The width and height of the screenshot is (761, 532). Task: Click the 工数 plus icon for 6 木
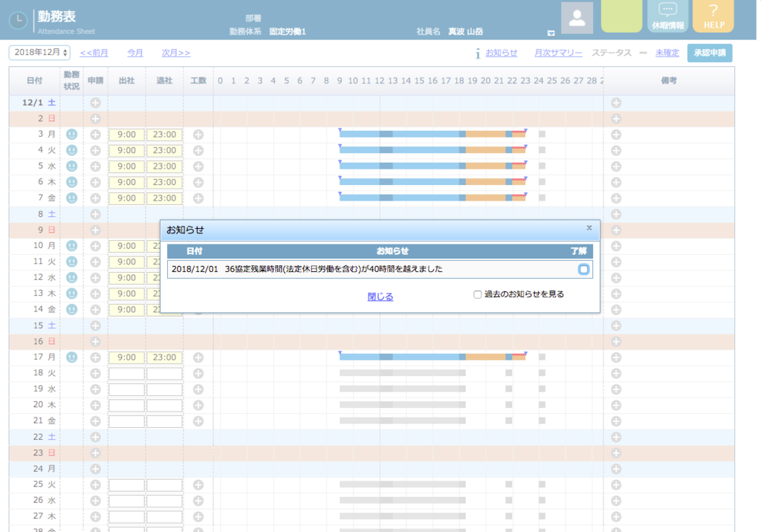198,183
